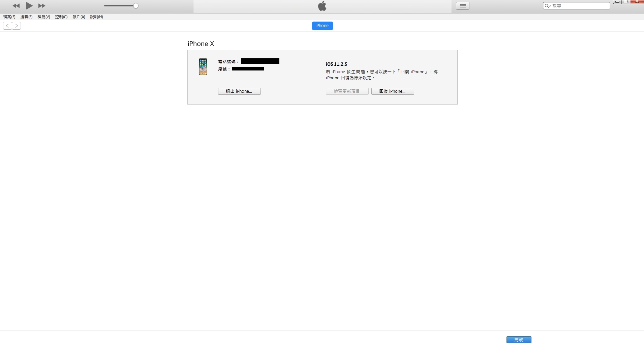Image resolution: width=644 pixels, height=346 pixels.
Task: Select the blue iPhone tab button
Action: click(x=322, y=26)
